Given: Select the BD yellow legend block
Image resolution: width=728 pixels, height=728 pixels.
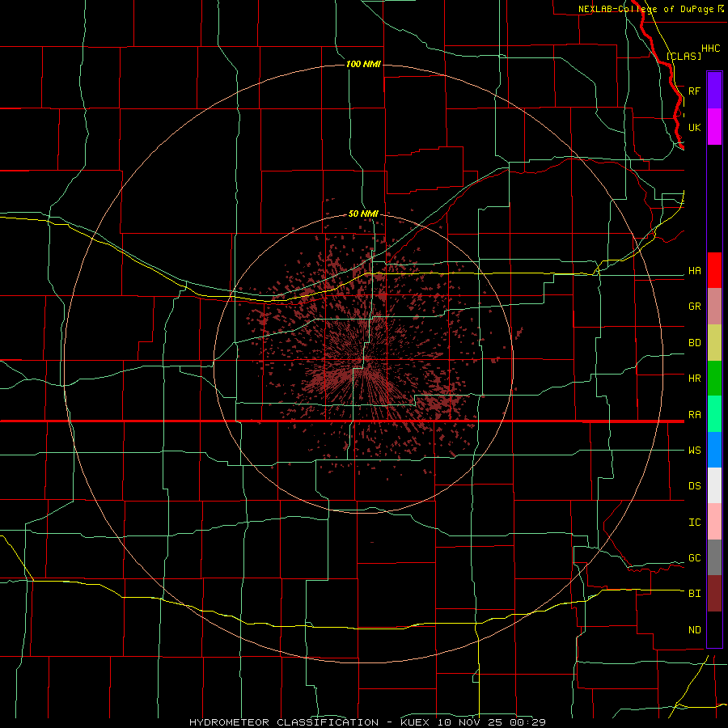Looking at the screenshot, I should coord(714,343).
